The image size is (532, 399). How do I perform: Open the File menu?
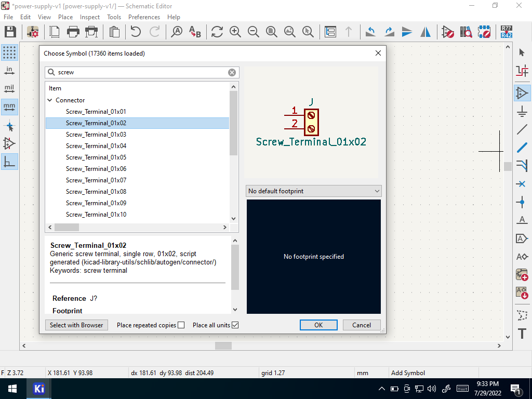pos(8,17)
